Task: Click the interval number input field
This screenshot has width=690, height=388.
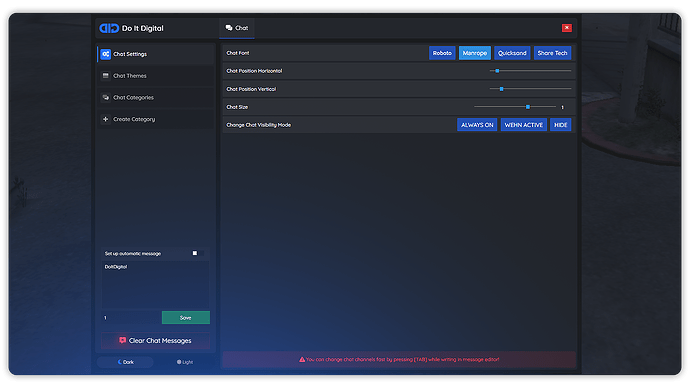Action: (132, 318)
